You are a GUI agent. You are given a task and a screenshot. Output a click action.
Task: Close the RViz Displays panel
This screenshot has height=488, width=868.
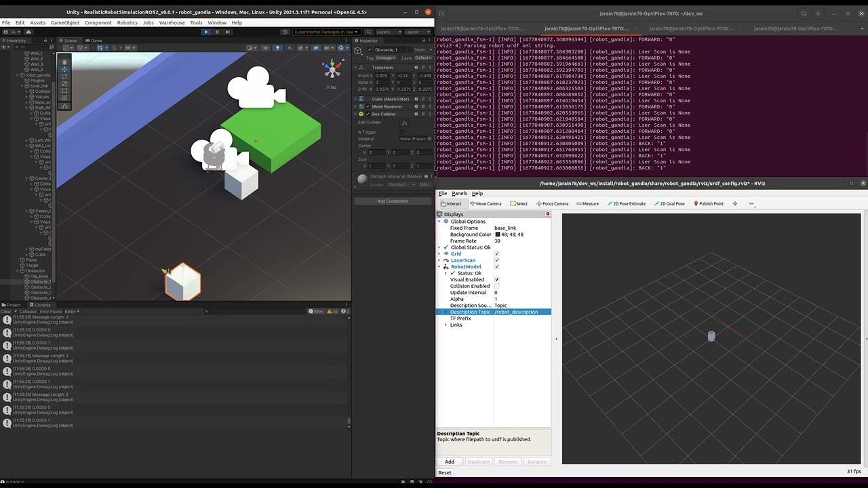(x=548, y=214)
